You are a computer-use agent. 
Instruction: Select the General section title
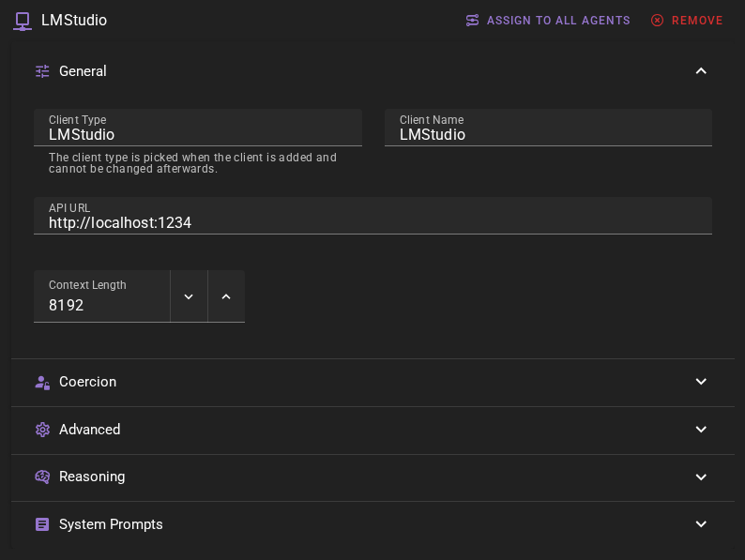coord(83,71)
